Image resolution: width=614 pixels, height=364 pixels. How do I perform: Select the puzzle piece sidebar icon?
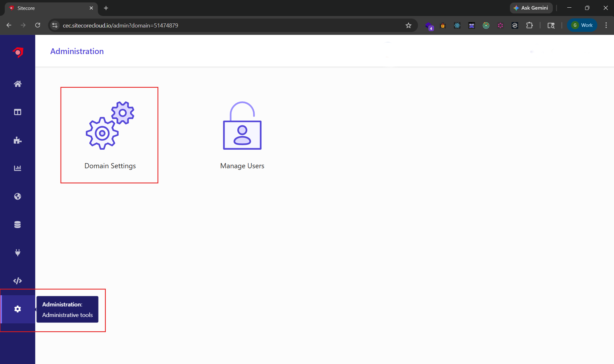pyautogui.click(x=18, y=140)
